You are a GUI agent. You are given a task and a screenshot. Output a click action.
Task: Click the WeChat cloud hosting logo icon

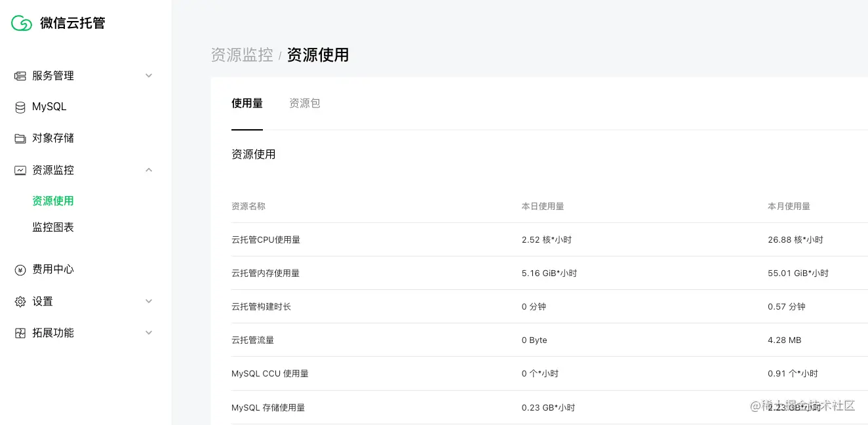point(22,23)
